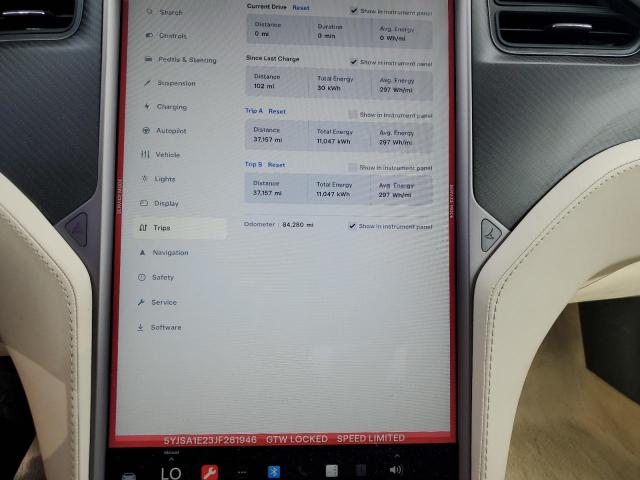Image resolution: width=640 pixels, height=480 pixels.
Task: Open the Vehicle menu
Action: [x=167, y=155]
